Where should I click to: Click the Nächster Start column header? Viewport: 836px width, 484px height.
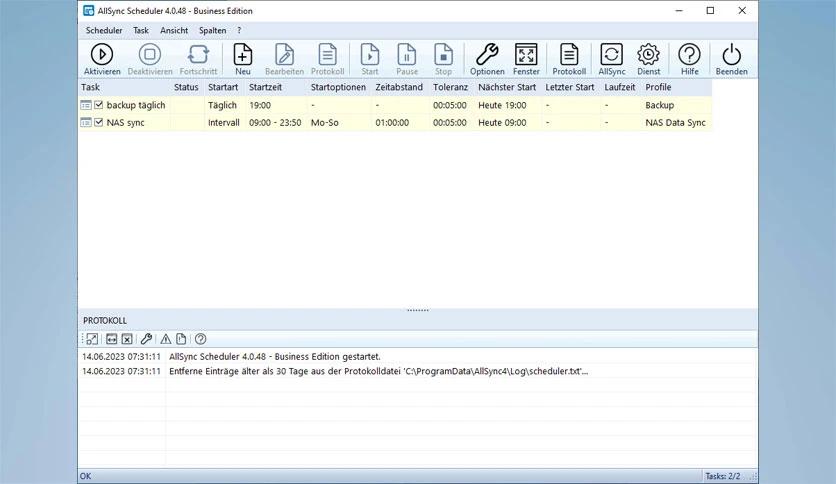coord(507,87)
